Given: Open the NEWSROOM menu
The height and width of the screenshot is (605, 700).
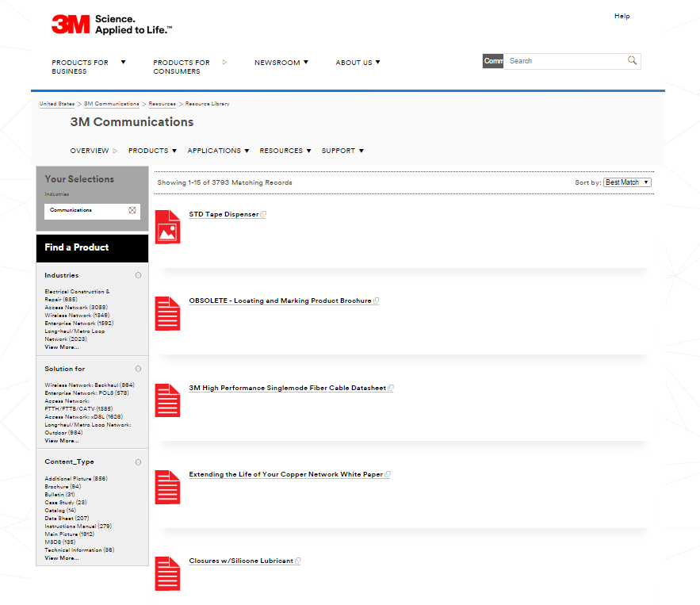Looking at the screenshot, I should pyautogui.click(x=281, y=62).
